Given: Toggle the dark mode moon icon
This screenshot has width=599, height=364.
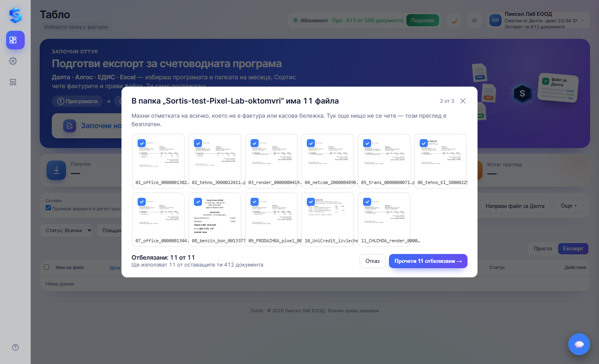Looking at the screenshot, I should (454, 20).
